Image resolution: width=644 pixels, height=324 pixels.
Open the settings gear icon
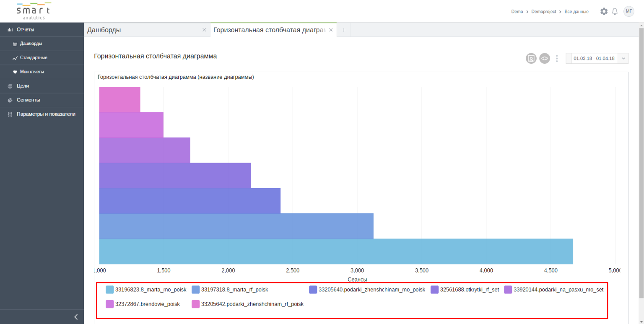point(604,11)
